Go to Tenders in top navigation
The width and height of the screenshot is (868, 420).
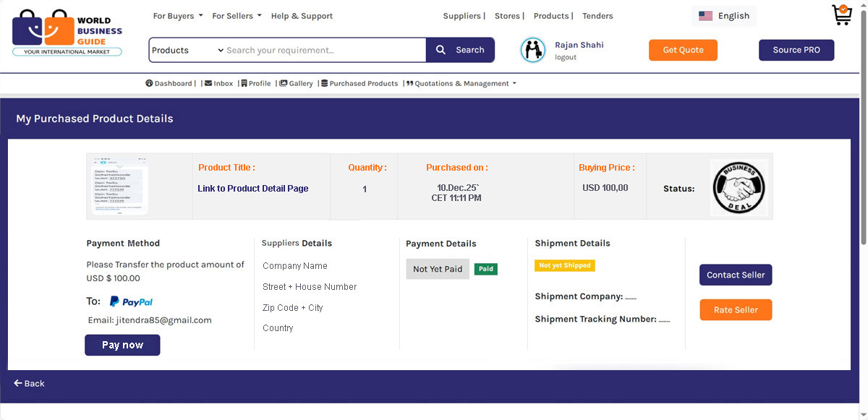597,16
